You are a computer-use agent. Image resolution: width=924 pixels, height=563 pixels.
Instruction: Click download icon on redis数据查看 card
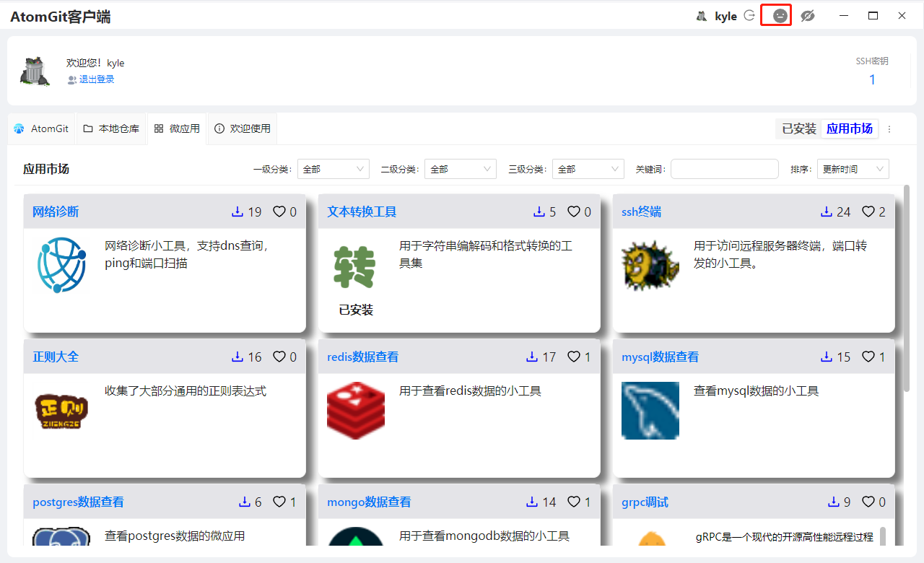click(532, 357)
